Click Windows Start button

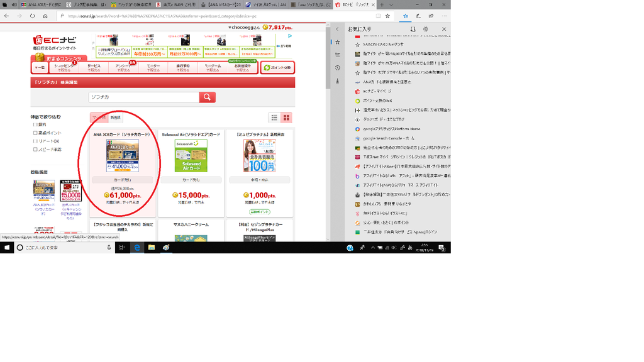6,248
